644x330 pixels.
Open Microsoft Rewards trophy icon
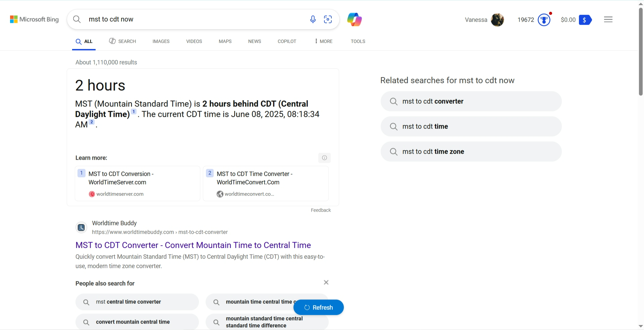click(544, 20)
